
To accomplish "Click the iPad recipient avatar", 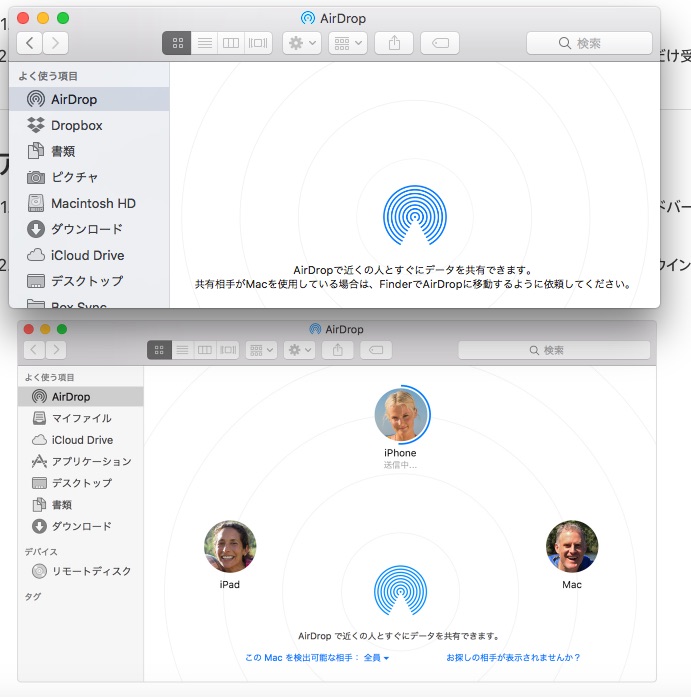I will tap(230, 546).
